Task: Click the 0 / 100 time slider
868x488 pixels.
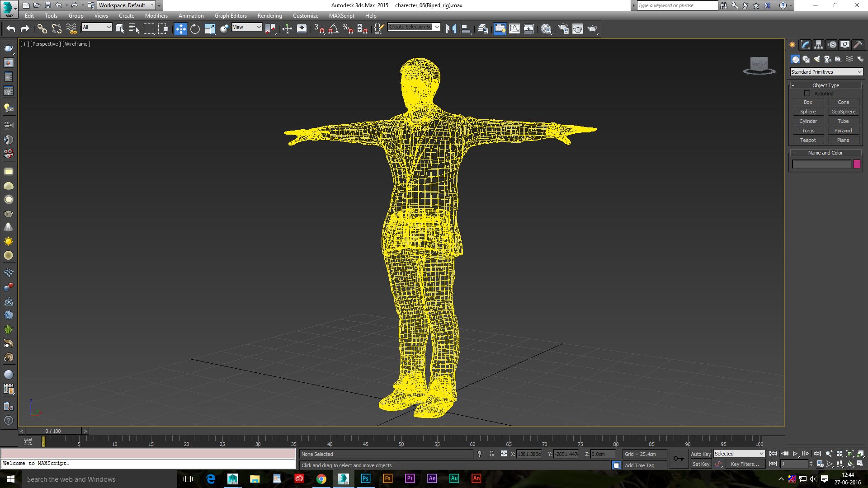Action: [x=53, y=431]
